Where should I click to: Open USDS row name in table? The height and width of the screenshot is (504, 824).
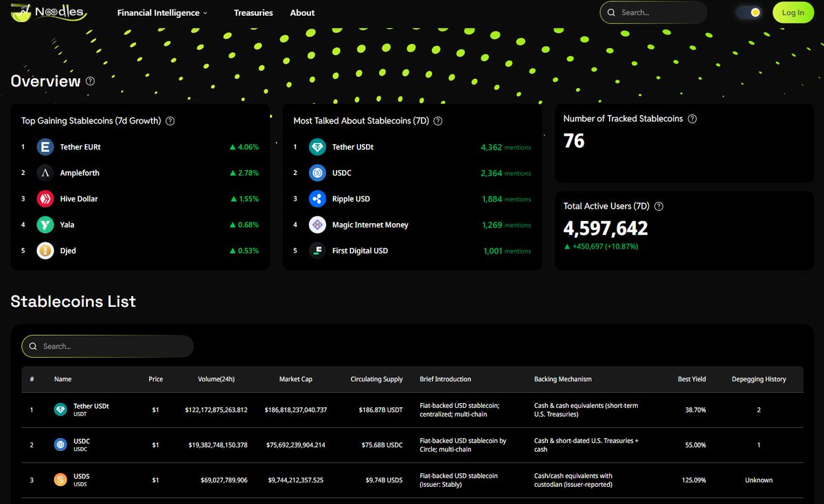coord(82,476)
